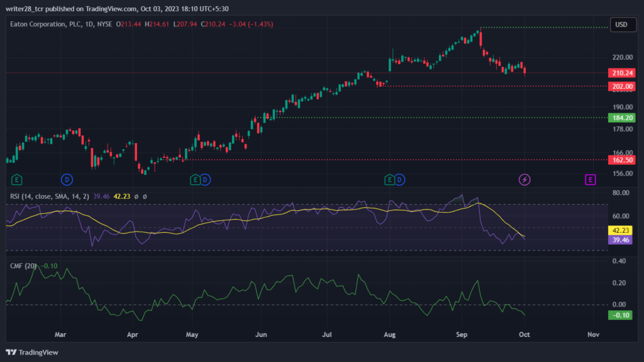Viewport: 644px width, 362px height.
Task: Click the O213.44 open value in header
Action: point(128,25)
